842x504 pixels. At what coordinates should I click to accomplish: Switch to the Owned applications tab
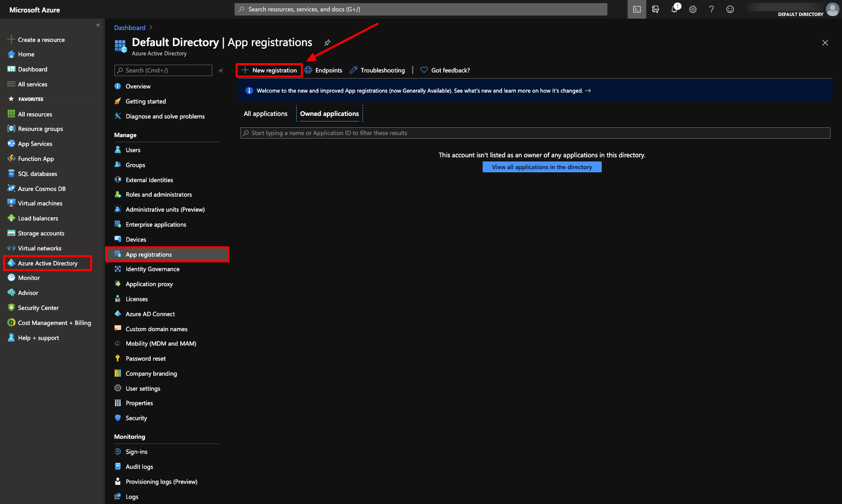point(329,113)
